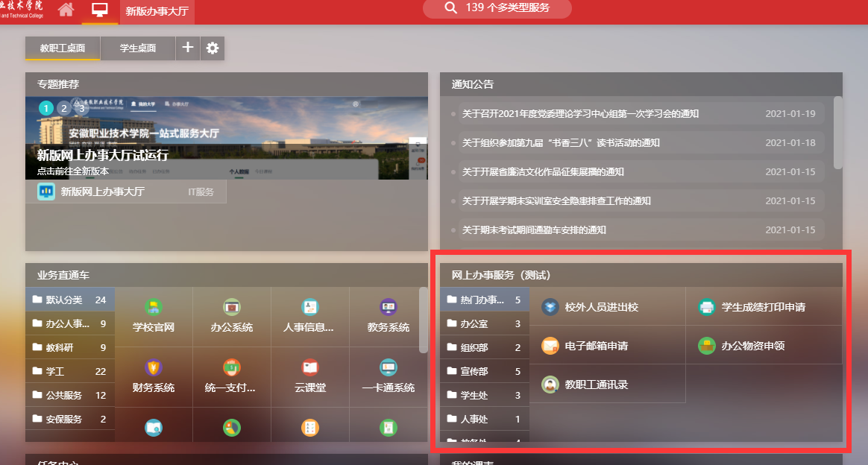This screenshot has width=868, height=465.
Task: Open the 新版网上办事大厅试运行 banner image
Action: tap(227, 138)
